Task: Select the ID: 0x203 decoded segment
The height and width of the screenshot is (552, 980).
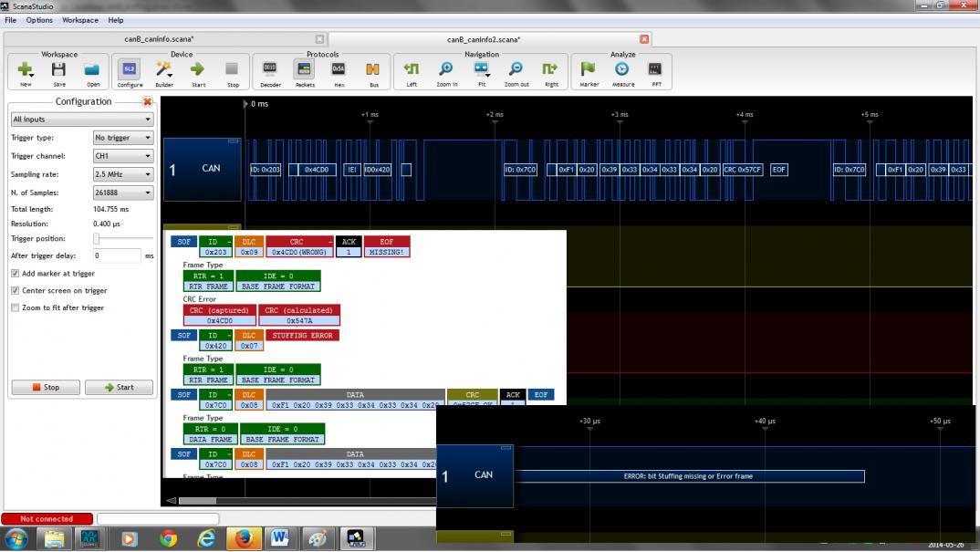Action: (266, 170)
